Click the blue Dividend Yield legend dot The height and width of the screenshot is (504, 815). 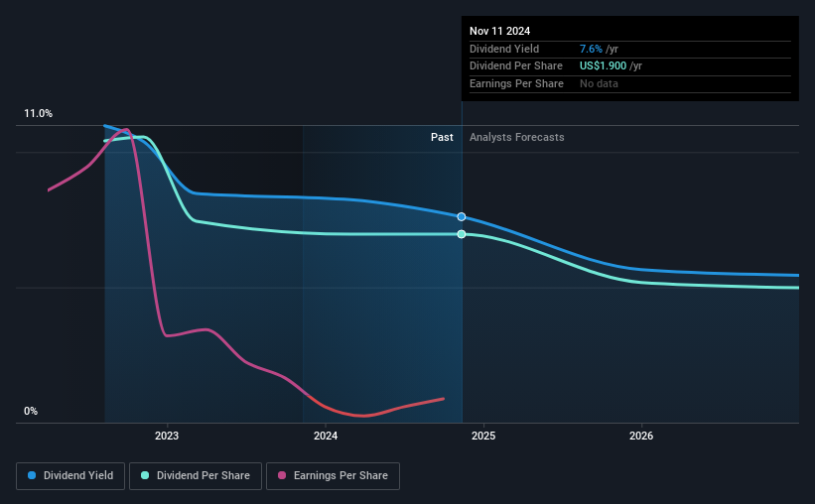[x=32, y=475]
